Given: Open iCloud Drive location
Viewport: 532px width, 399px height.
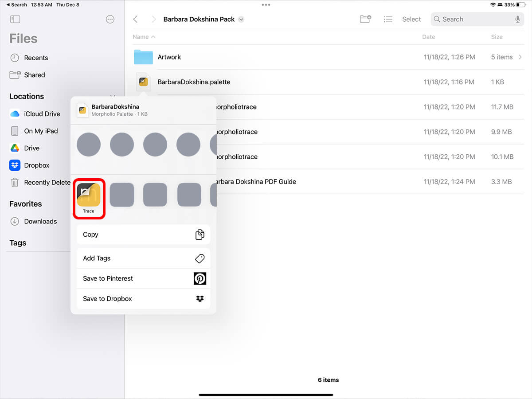Looking at the screenshot, I should coord(42,114).
